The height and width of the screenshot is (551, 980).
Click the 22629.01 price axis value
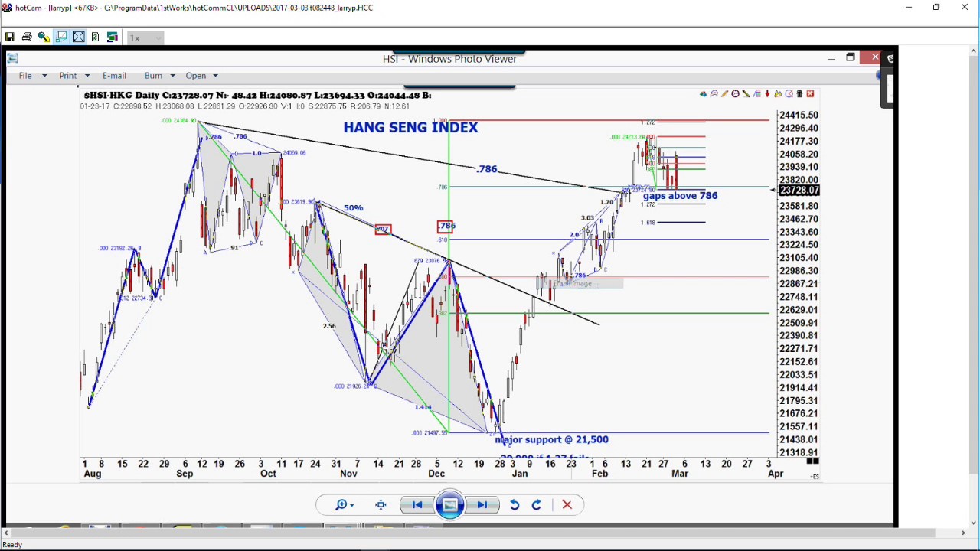coord(799,310)
